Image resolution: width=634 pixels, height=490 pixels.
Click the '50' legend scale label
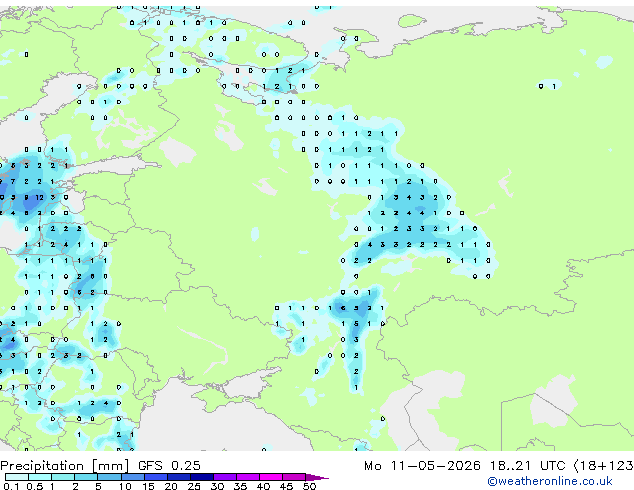pos(310,486)
